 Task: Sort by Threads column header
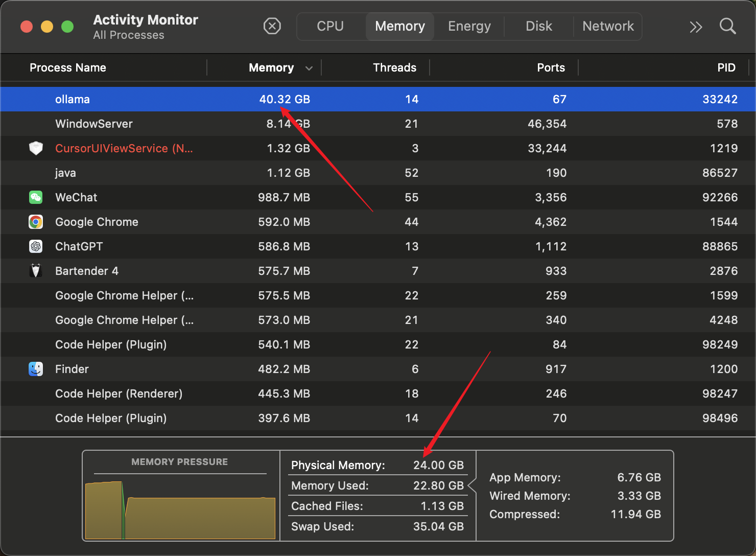pyautogui.click(x=394, y=67)
